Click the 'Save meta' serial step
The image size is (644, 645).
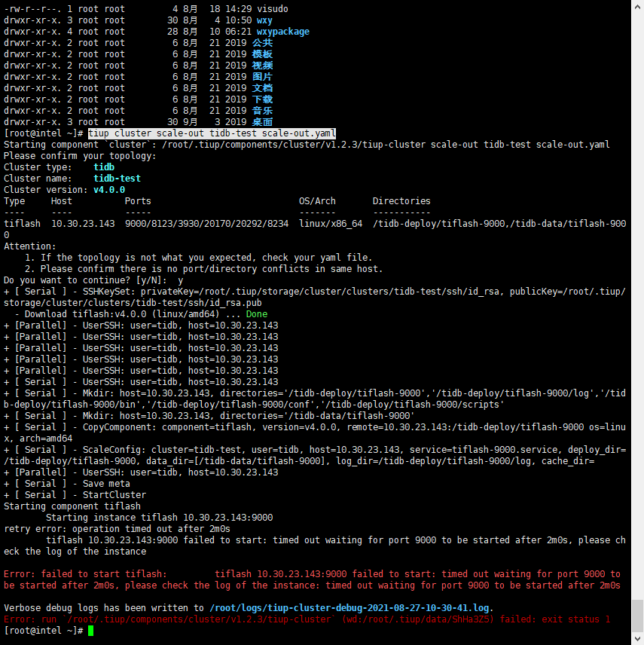click(x=67, y=484)
